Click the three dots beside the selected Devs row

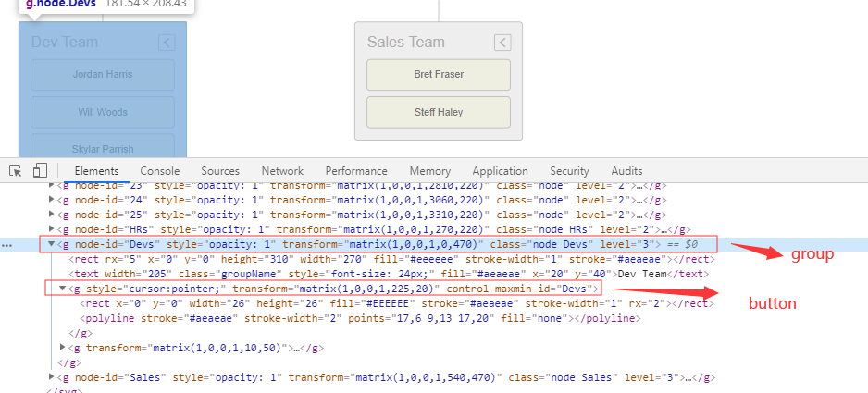point(8,245)
